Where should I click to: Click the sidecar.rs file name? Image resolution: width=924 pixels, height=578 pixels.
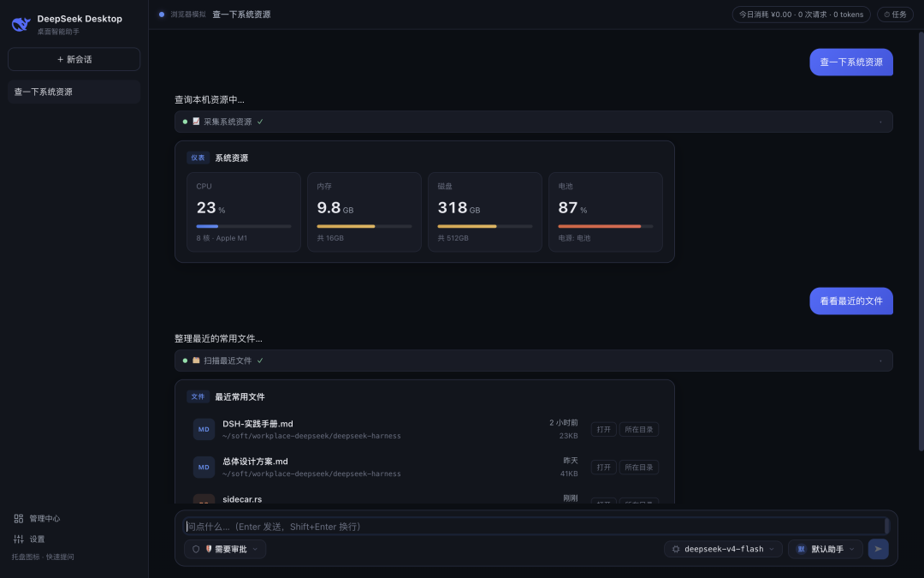tap(242, 499)
